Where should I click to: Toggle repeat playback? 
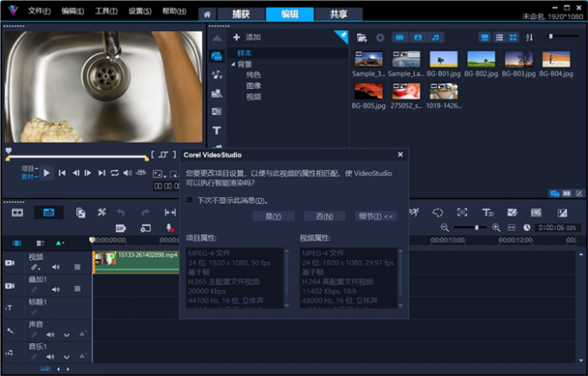(x=114, y=173)
